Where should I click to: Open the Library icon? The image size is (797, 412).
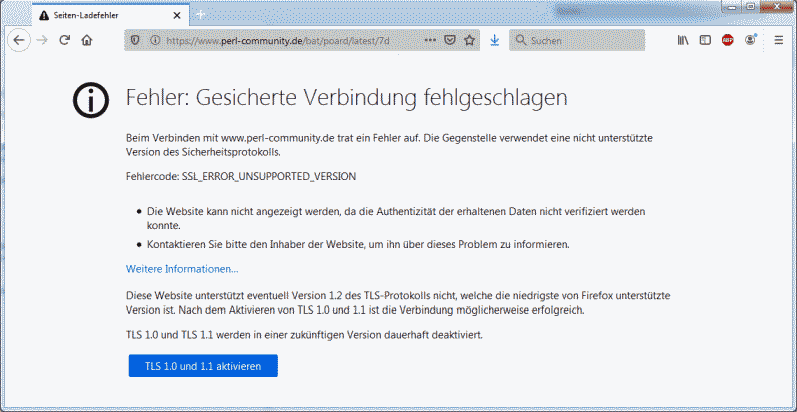pos(683,41)
